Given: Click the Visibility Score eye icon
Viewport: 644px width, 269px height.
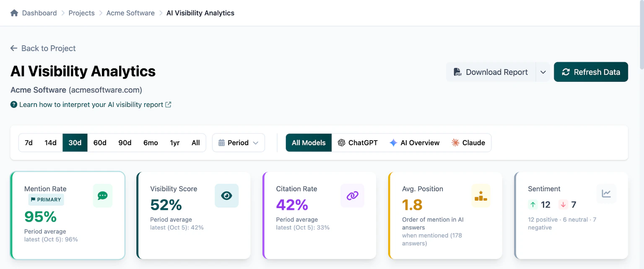Looking at the screenshot, I should [x=227, y=196].
